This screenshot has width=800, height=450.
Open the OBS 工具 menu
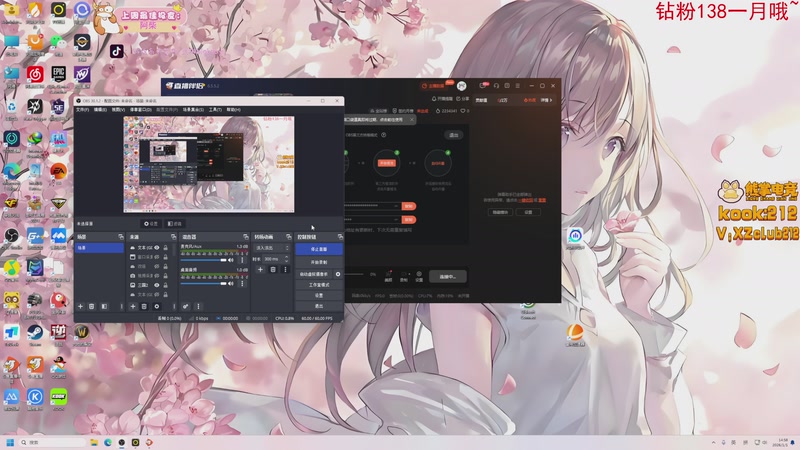(x=215, y=110)
